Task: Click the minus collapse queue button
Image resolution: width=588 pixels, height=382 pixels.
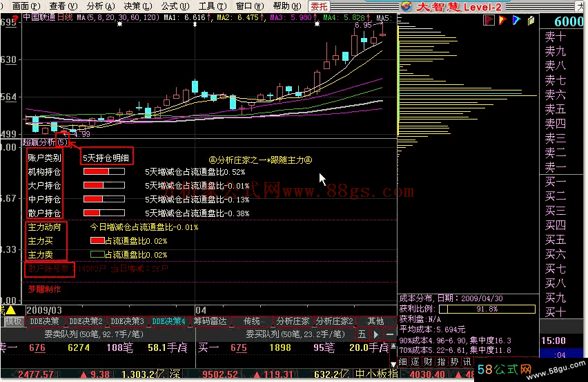Action: point(390,334)
